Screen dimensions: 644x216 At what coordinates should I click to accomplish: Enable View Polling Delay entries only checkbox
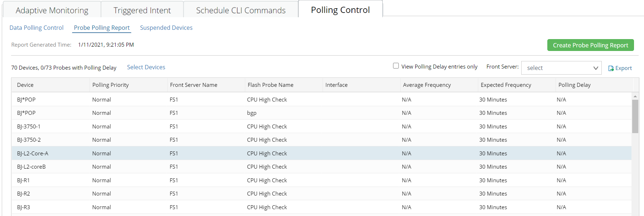(396, 66)
